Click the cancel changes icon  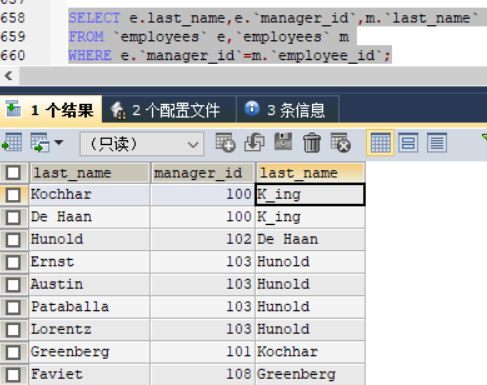point(340,143)
